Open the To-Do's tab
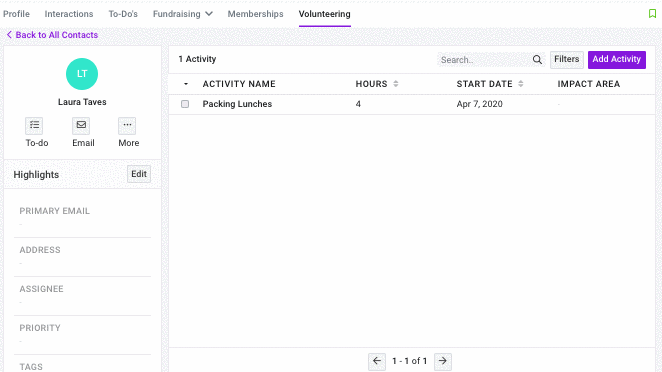Viewport: 662px width, 372px height. tap(123, 14)
